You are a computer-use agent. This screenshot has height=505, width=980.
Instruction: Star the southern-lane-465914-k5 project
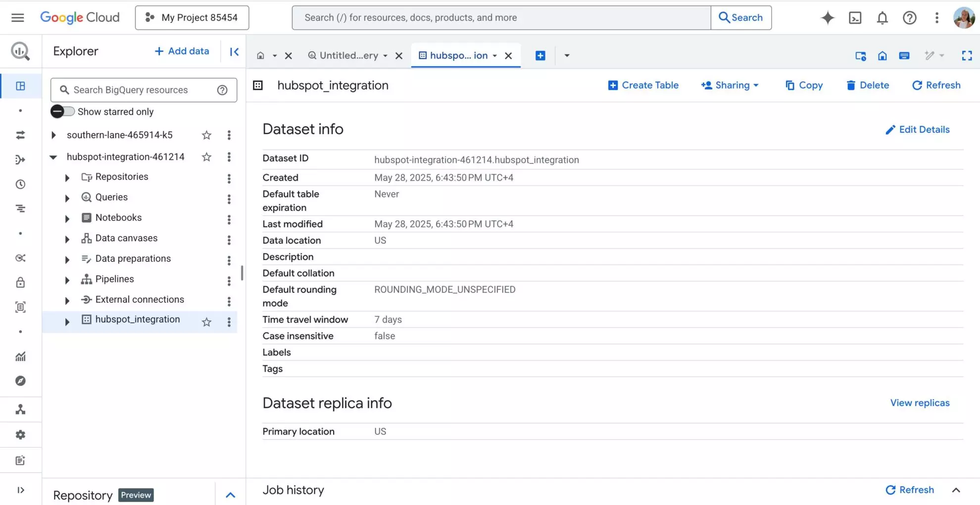click(x=206, y=135)
